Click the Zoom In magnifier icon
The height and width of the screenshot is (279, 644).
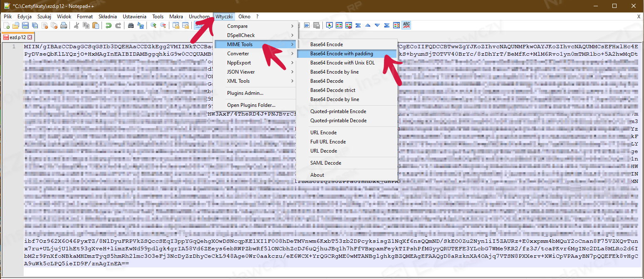pyautogui.click(x=154, y=26)
